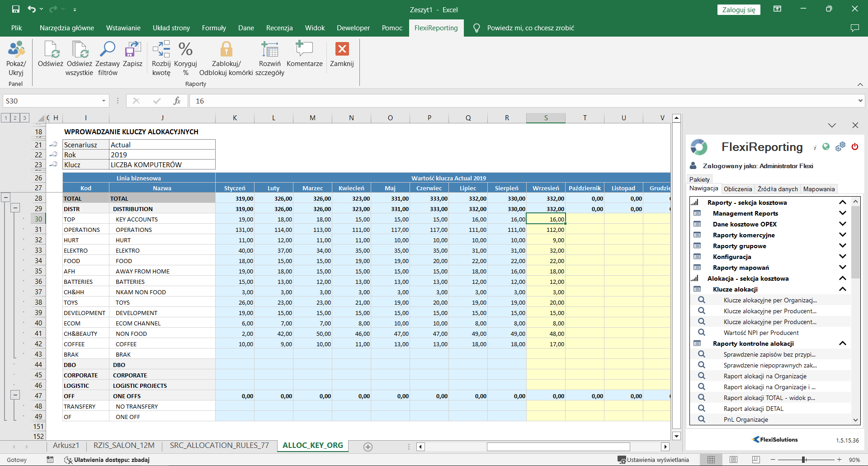Collapse the Klucze alokacji section
The height and width of the screenshot is (466, 868).
842,289
